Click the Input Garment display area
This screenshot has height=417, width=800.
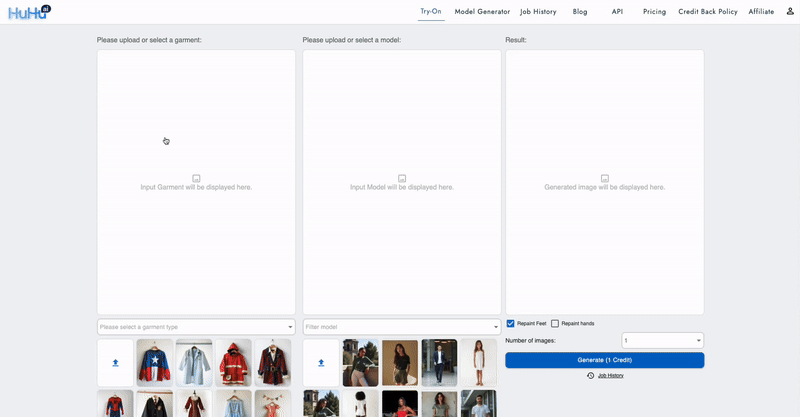(x=196, y=182)
